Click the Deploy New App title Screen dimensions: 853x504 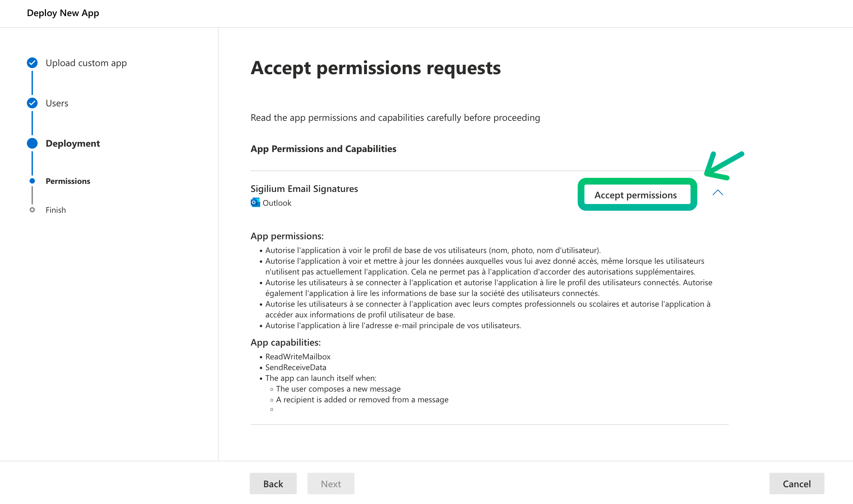pos(63,13)
